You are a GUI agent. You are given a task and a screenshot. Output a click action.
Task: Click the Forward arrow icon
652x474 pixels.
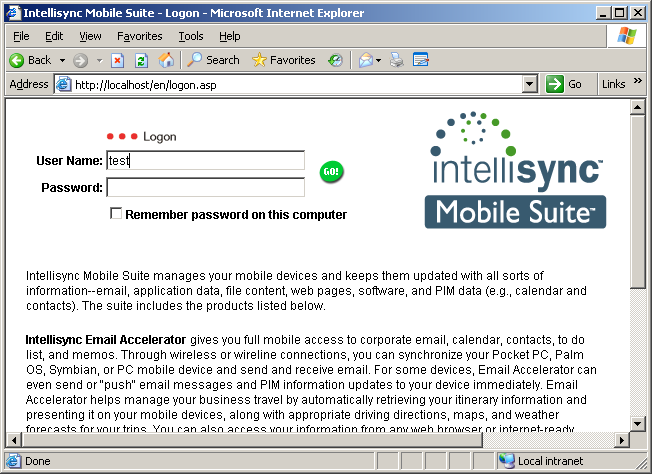[x=80, y=61]
